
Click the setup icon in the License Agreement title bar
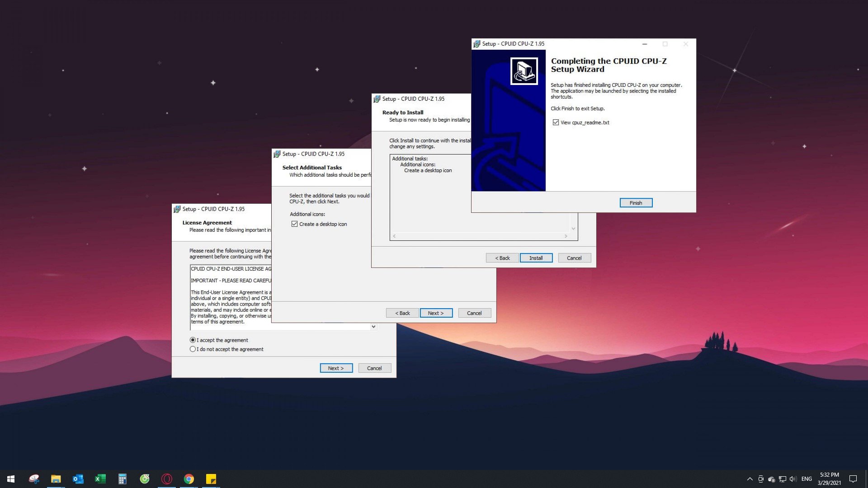(177, 209)
